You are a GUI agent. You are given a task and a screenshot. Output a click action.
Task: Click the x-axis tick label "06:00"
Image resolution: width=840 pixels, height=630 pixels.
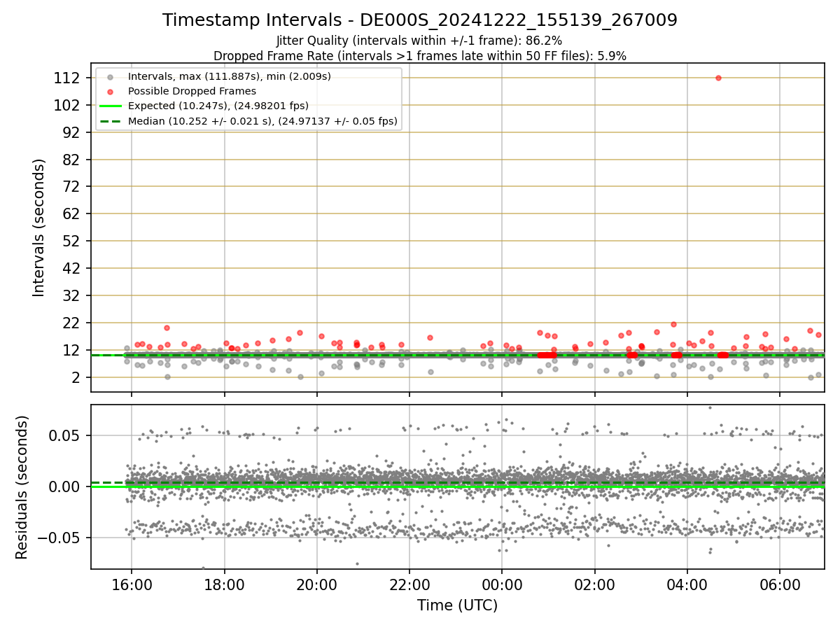[x=780, y=584]
